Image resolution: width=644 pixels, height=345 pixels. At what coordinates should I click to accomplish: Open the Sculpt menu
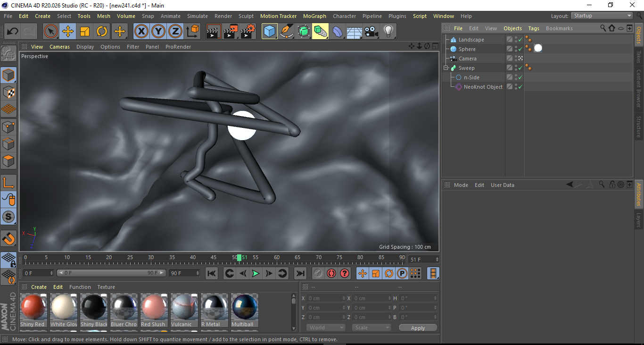tap(246, 16)
